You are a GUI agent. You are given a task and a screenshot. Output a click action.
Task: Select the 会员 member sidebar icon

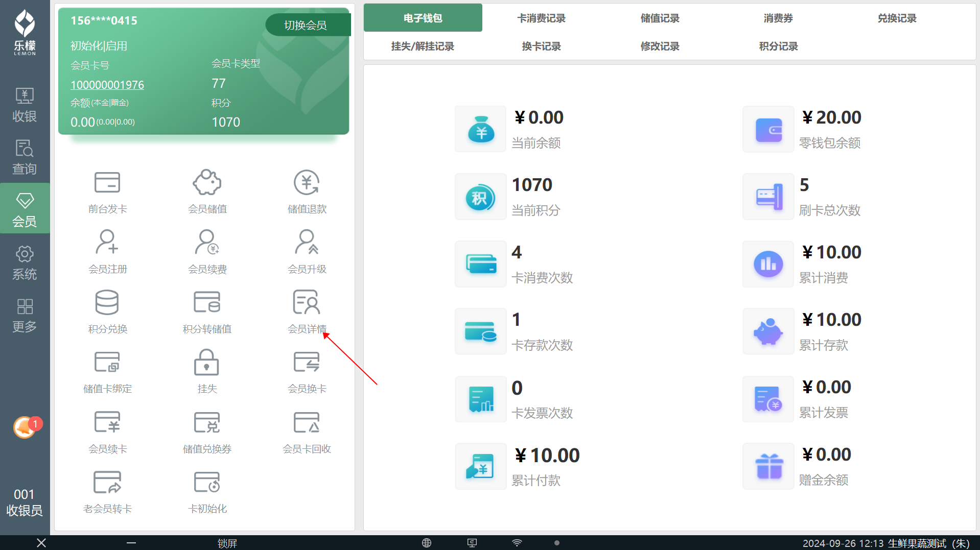click(25, 209)
